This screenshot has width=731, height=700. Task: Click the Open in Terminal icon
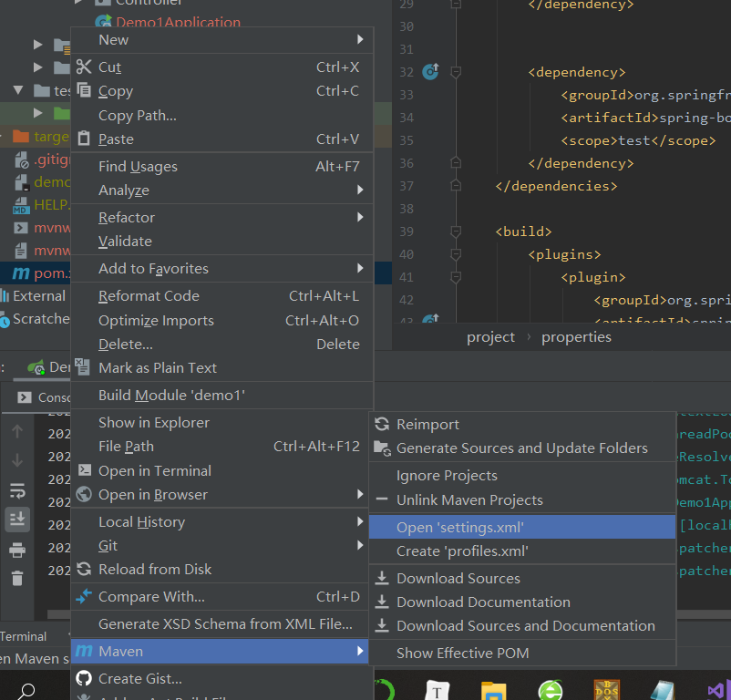click(85, 469)
